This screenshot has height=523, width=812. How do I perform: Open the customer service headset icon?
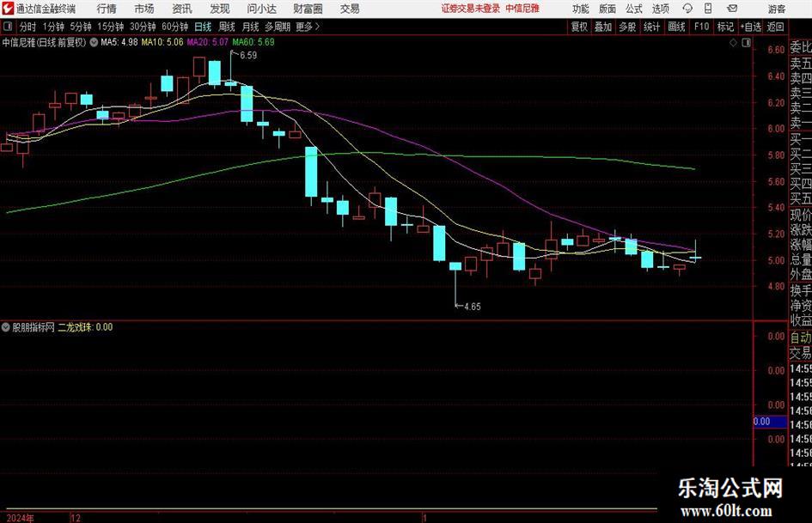pyautogui.click(x=687, y=9)
